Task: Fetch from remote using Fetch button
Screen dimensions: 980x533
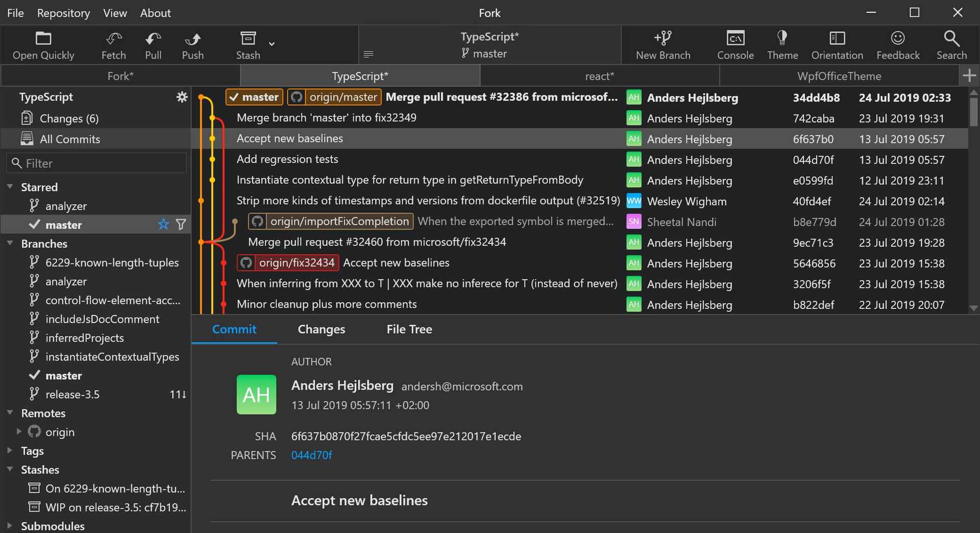Action: pyautogui.click(x=113, y=45)
